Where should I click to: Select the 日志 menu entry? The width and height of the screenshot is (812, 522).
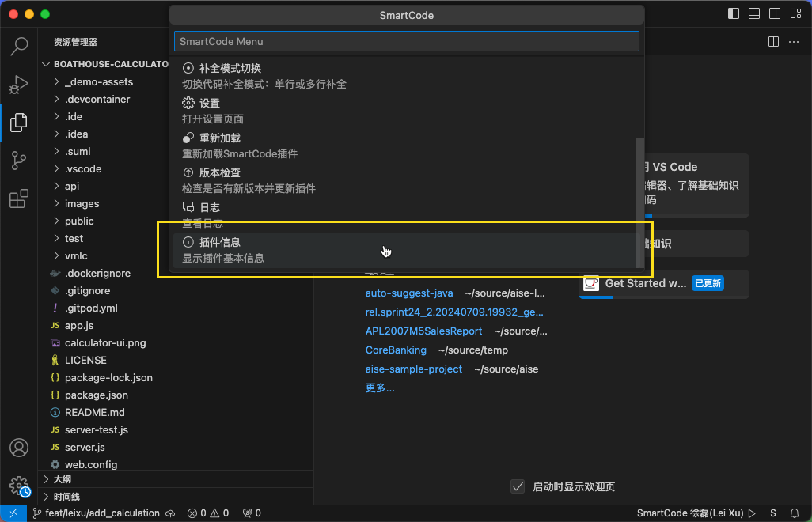[405, 214]
